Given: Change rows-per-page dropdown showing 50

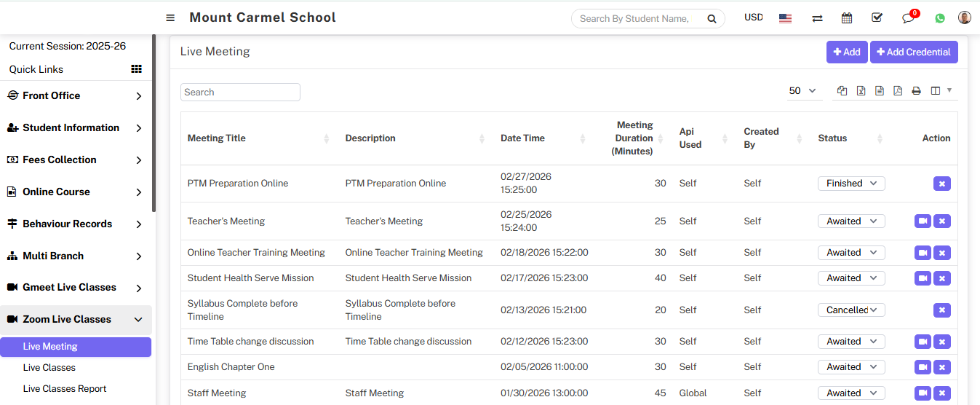Looking at the screenshot, I should point(803,91).
